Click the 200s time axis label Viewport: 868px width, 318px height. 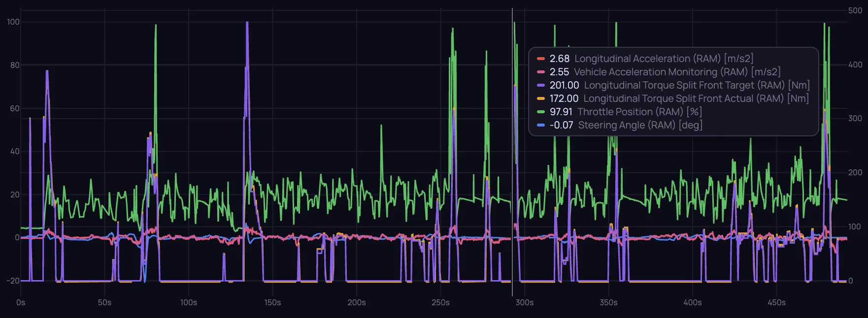[x=357, y=302]
